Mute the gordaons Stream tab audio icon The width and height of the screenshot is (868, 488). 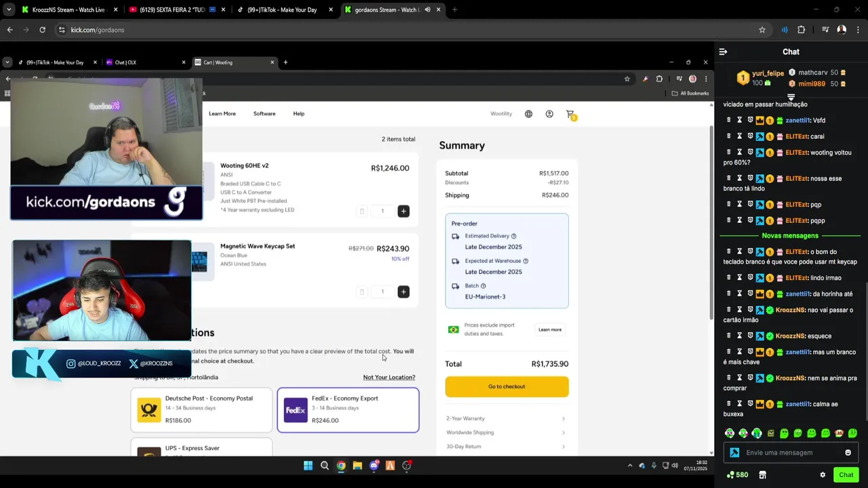point(427,9)
